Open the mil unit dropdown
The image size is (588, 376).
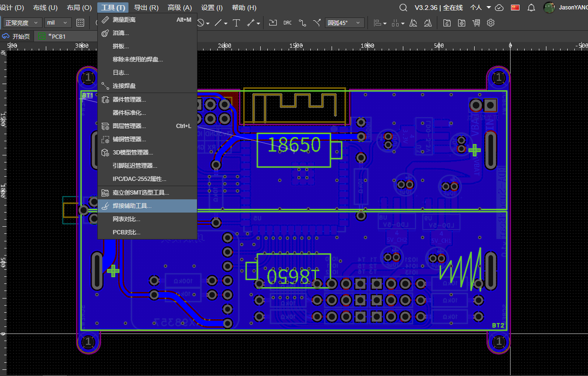[x=58, y=23]
